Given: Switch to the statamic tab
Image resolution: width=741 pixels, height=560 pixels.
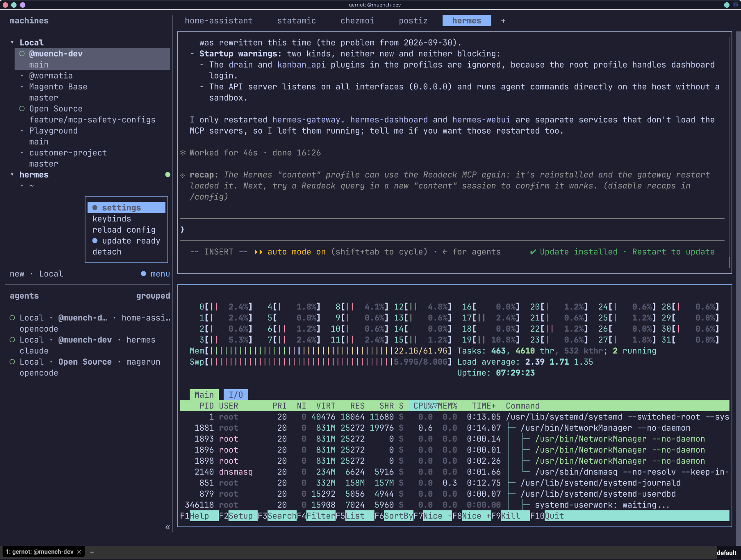Looking at the screenshot, I should click(x=296, y=21).
